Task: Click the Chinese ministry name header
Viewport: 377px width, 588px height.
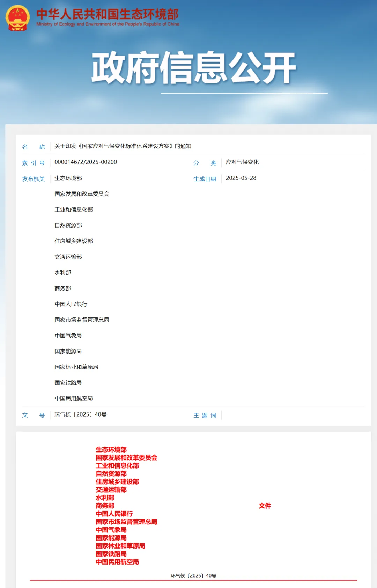Action: [108, 14]
